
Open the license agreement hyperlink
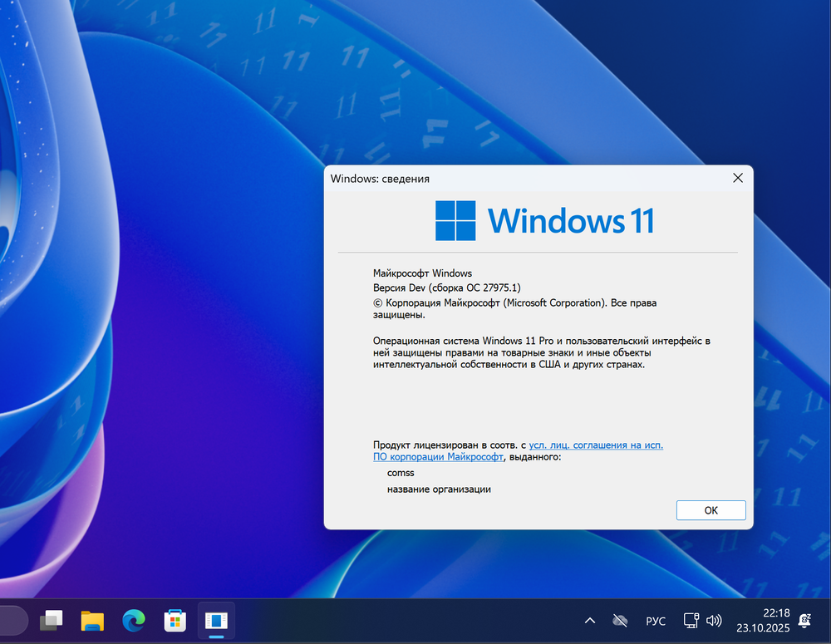596,445
